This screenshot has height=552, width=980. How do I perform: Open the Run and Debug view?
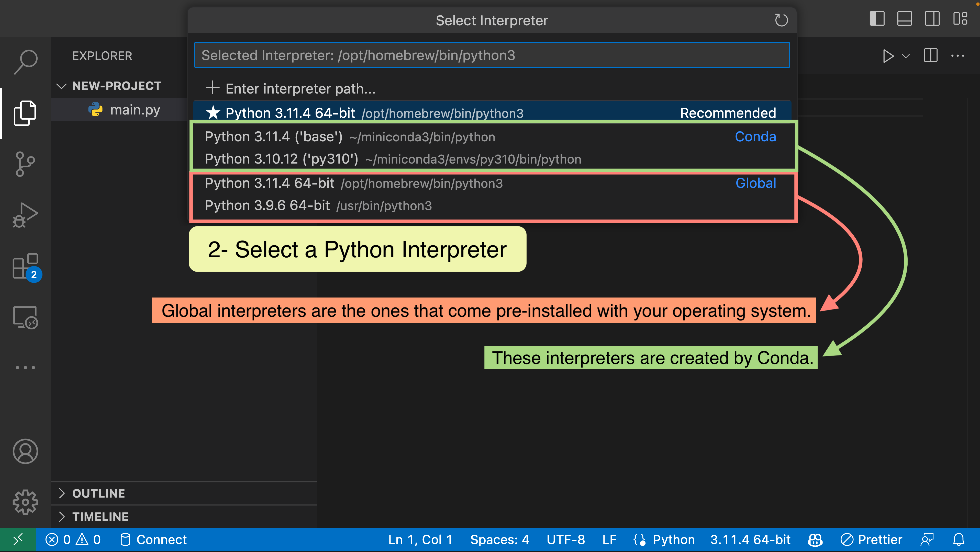coord(26,215)
